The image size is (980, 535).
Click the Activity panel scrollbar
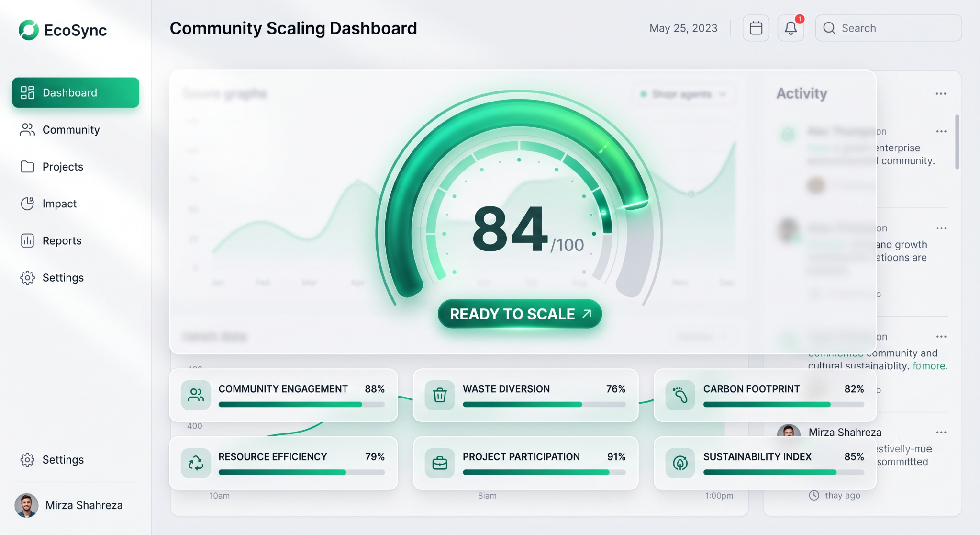point(957,142)
